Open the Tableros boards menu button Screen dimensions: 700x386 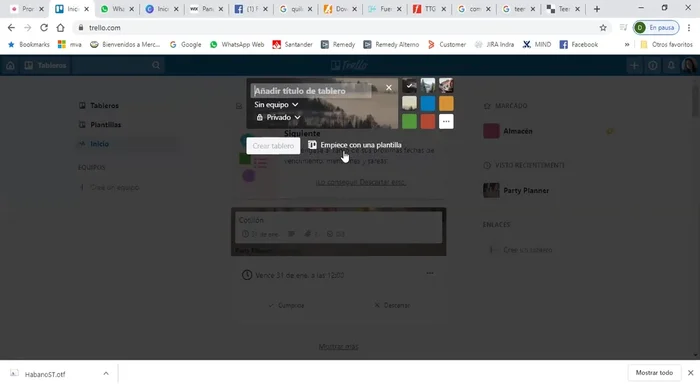tap(46, 66)
